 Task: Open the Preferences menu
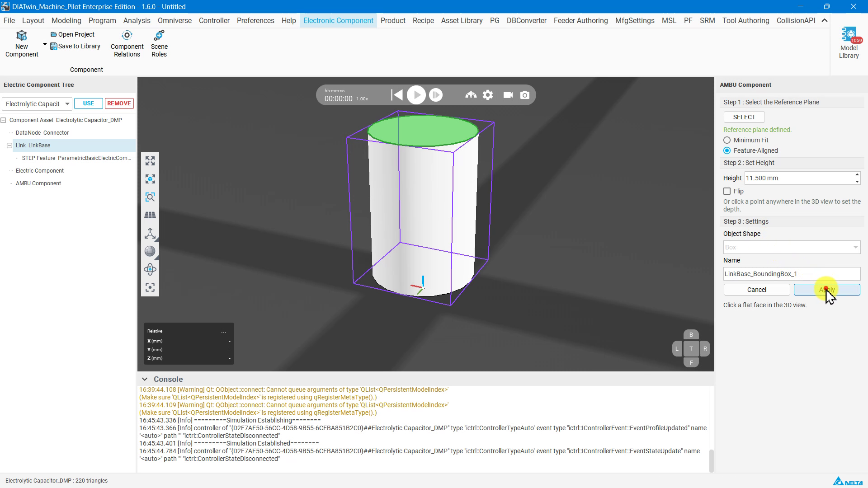(x=255, y=20)
